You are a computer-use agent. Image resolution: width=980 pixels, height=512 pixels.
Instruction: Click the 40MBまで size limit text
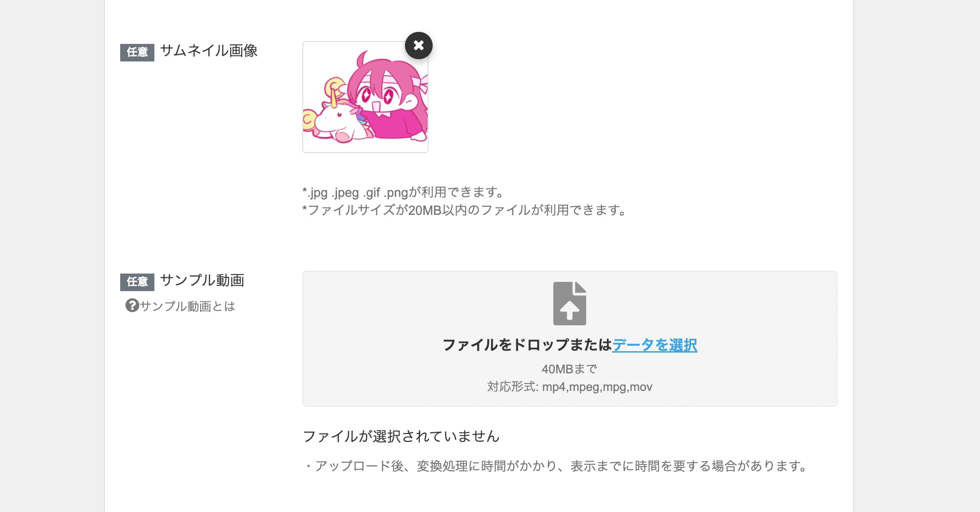coord(570,369)
